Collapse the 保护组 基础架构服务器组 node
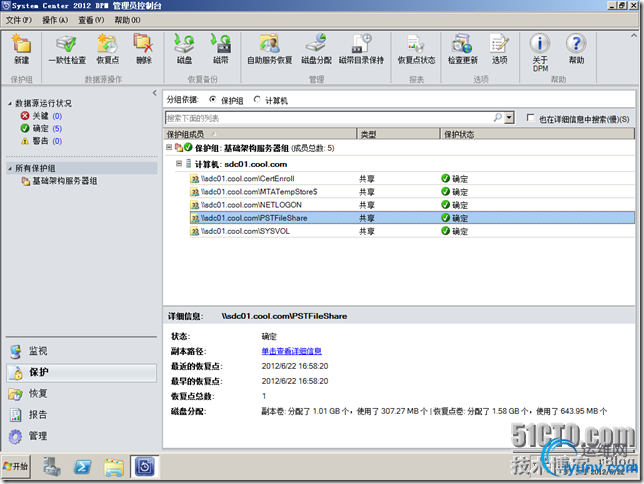Viewport: 644px width, 484px height. point(169,147)
